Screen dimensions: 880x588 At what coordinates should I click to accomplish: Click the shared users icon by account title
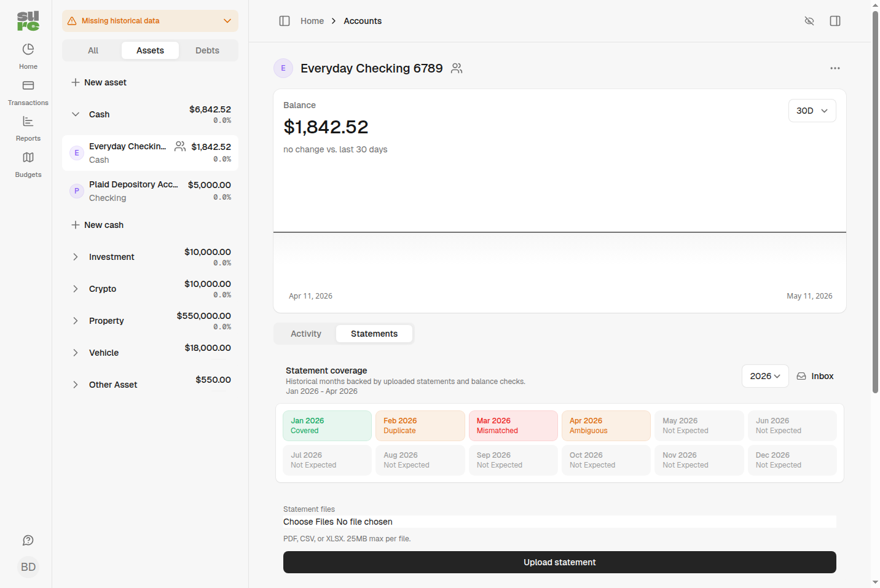(x=457, y=68)
